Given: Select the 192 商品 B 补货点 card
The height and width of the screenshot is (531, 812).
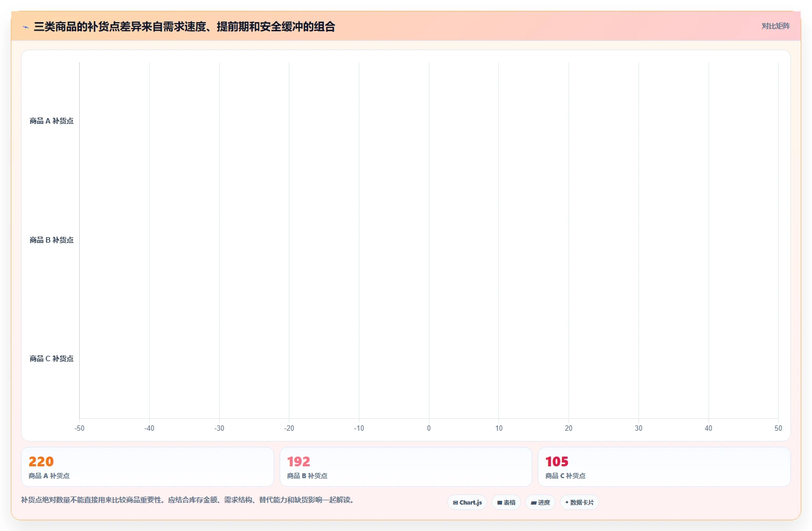Looking at the screenshot, I should [x=406, y=467].
